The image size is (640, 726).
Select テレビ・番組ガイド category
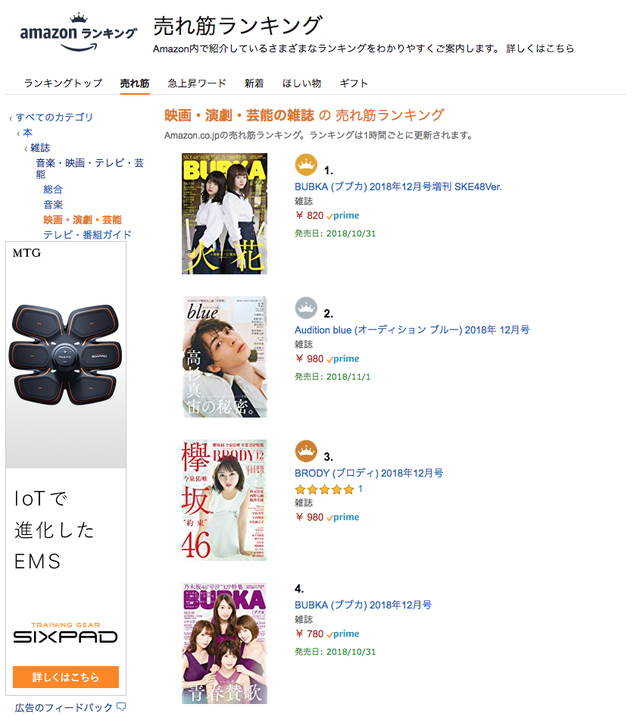coord(88,235)
